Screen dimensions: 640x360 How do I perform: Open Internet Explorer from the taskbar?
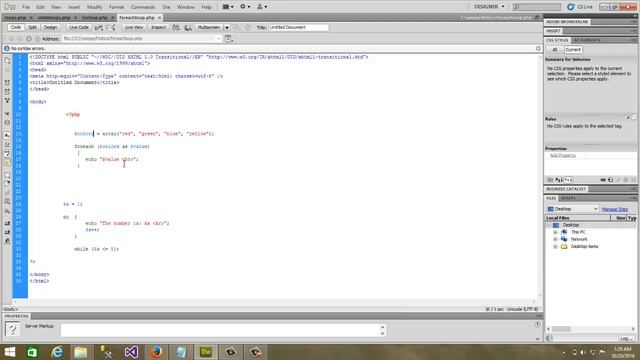click(57, 352)
